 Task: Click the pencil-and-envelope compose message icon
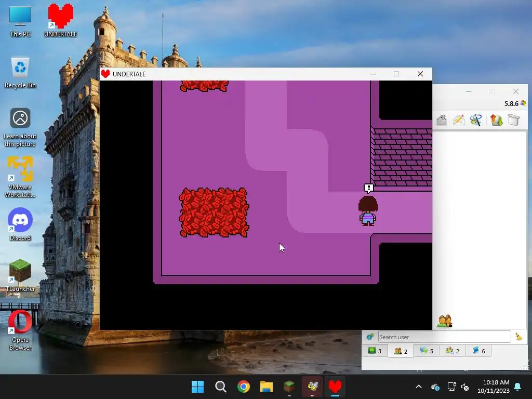(x=458, y=120)
